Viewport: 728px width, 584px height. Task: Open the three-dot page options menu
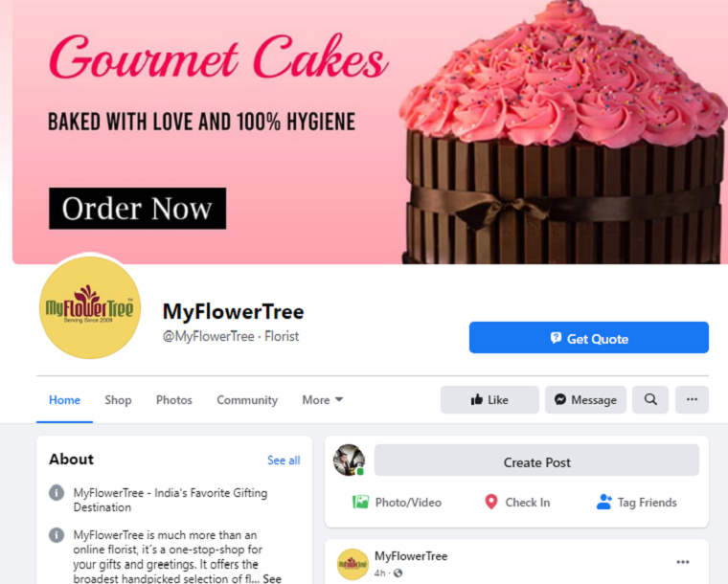(692, 399)
